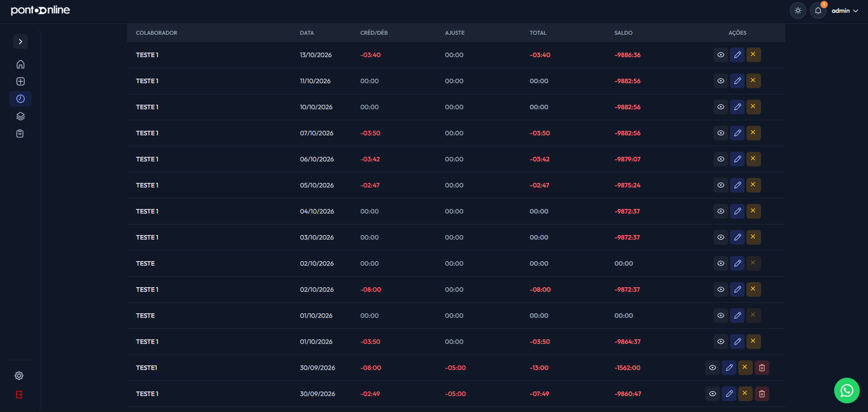Edit the 10/10/2026 row with the pencil
Image resolution: width=868 pixels, height=412 pixels.
pos(737,107)
